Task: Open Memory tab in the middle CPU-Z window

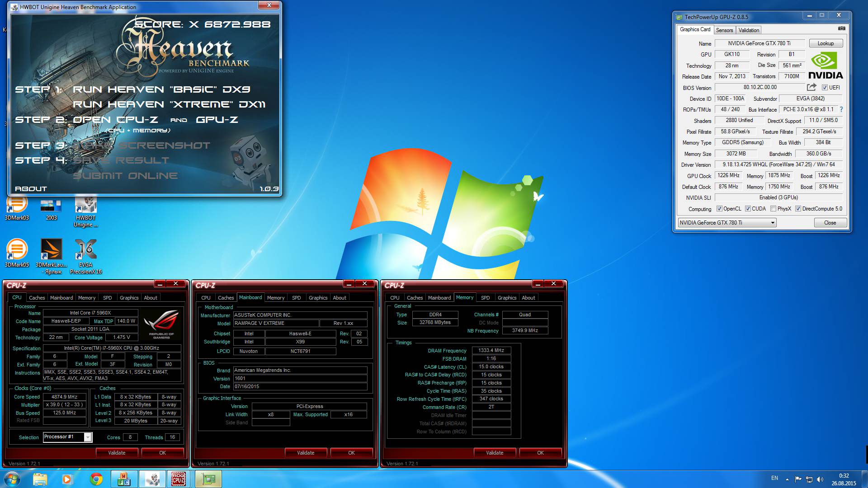Action: coord(276,298)
